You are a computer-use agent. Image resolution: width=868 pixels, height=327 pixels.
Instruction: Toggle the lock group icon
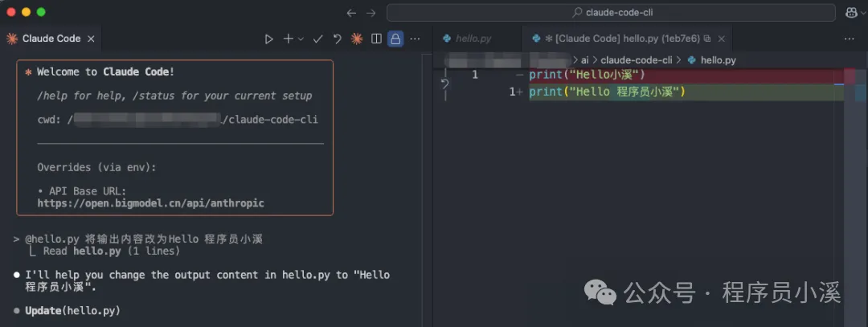[395, 39]
